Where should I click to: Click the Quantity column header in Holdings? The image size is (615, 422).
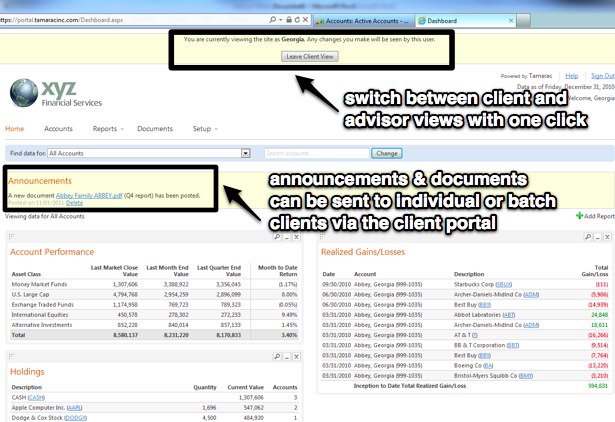pyautogui.click(x=205, y=387)
